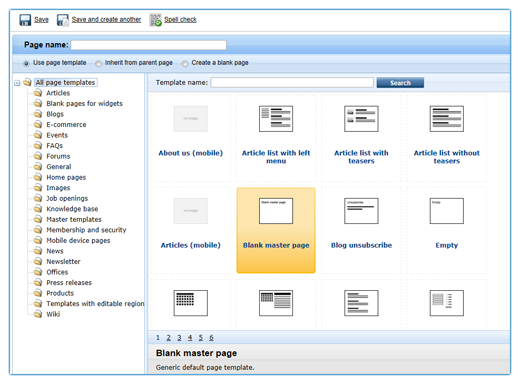This screenshot has height=384, width=520.
Task: Click the E-commerce folder icon
Action: (x=38, y=124)
